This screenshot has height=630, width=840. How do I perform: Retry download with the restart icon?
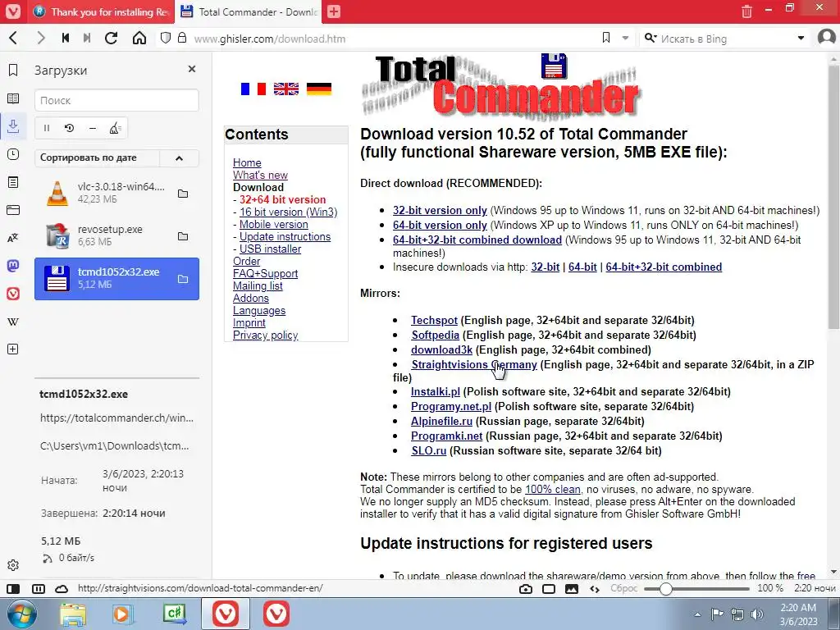[x=69, y=128]
